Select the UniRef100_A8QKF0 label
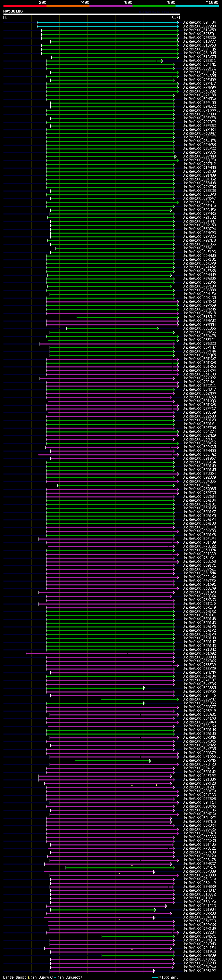Viewport: 222px width, 980px height. click(x=199, y=160)
